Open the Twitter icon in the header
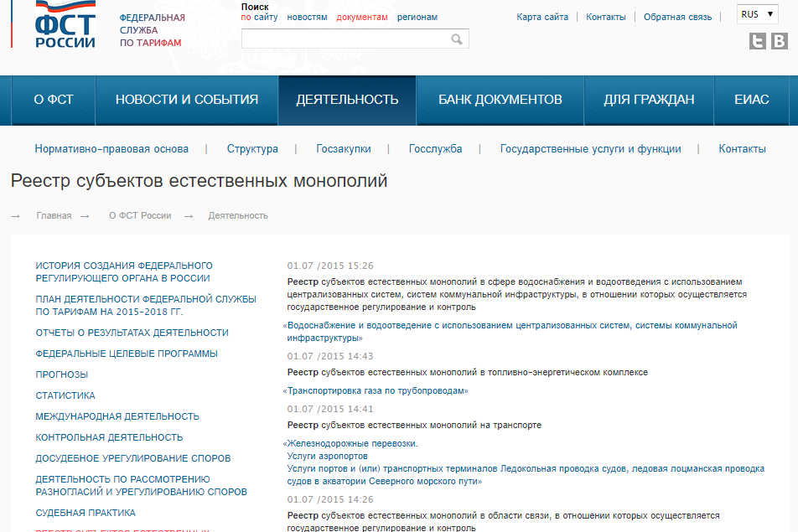Screen dimensions: 798x532 [757, 39]
